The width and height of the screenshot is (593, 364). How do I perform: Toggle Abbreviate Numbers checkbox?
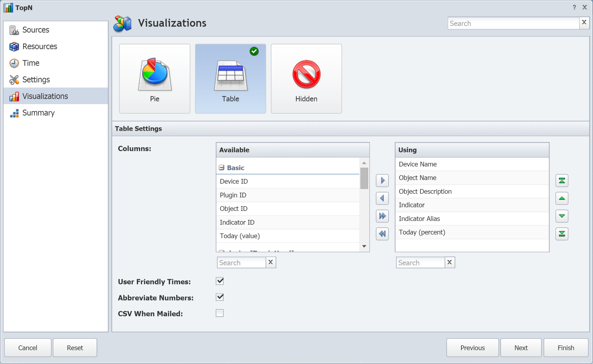coord(220,297)
